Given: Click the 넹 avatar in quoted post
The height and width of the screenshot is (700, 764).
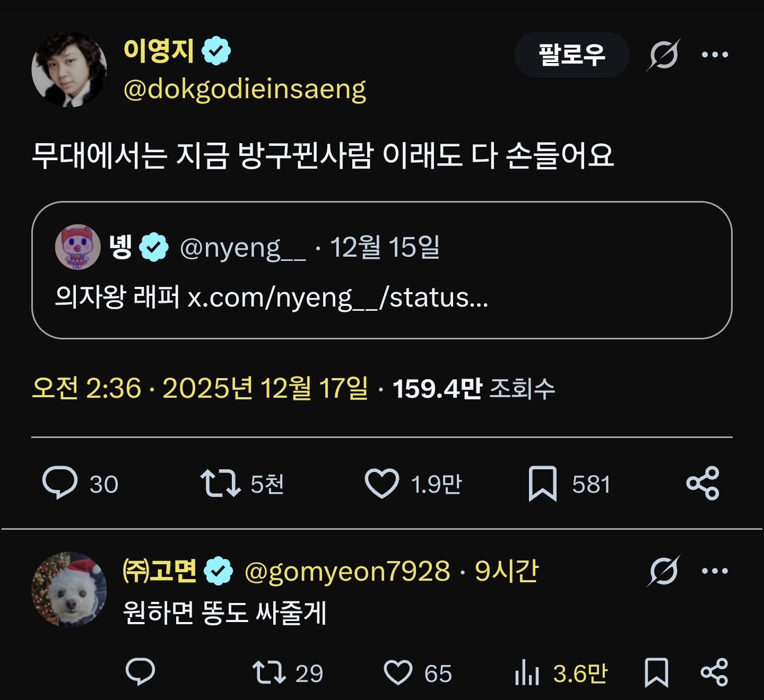Looking at the screenshot, I should [x=78, y=247].
